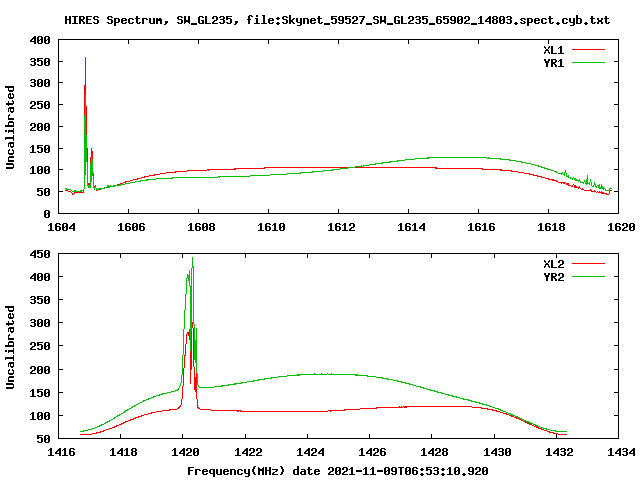
Task: Click the YR2 legend label
Action: click(554, 277)
